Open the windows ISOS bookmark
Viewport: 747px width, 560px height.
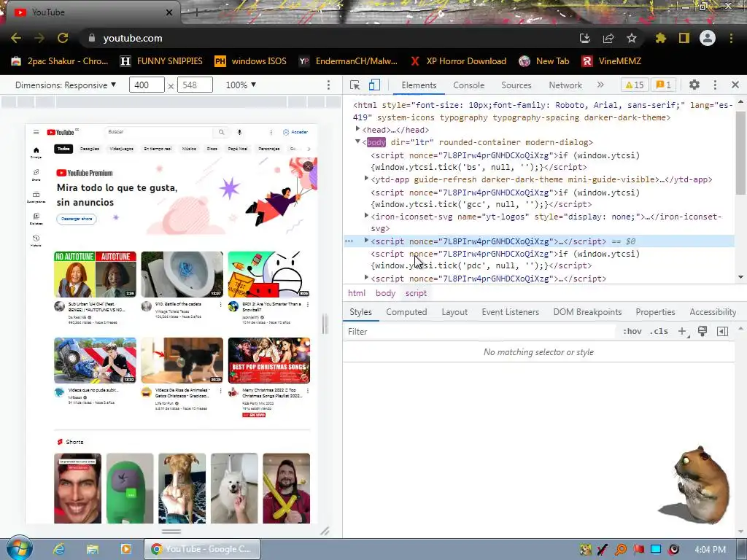click(251, 61)
